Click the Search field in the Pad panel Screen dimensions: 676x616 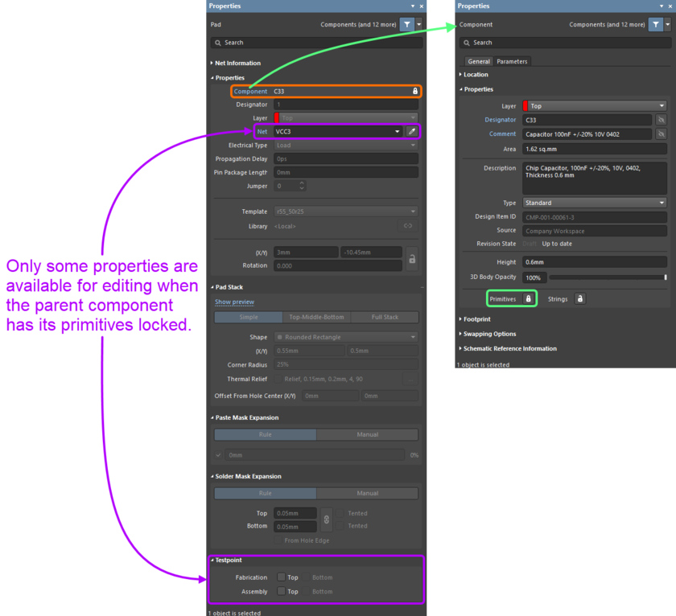coord(318,42)
